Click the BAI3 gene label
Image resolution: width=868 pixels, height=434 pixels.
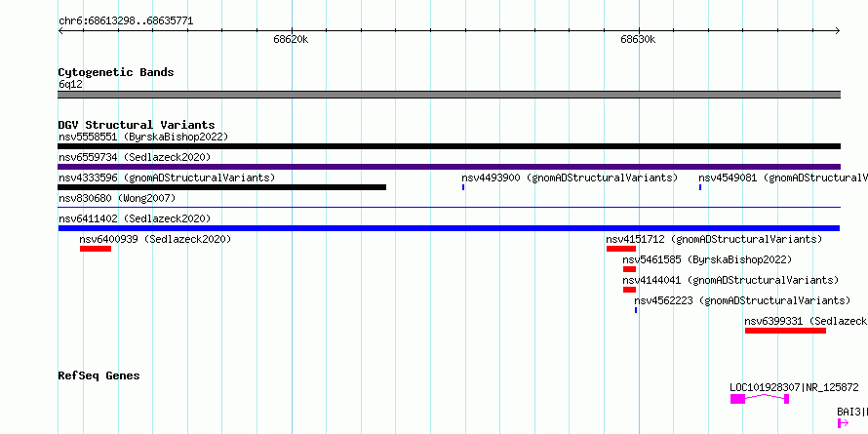tap(852, 412)
